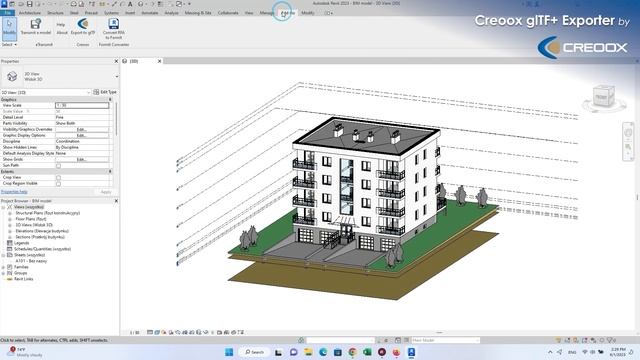Open the navigation wheel on the view's navigation bar
The width and height of the screenshot is (640, 360).
pyautogui.click(x=628, y=132)
